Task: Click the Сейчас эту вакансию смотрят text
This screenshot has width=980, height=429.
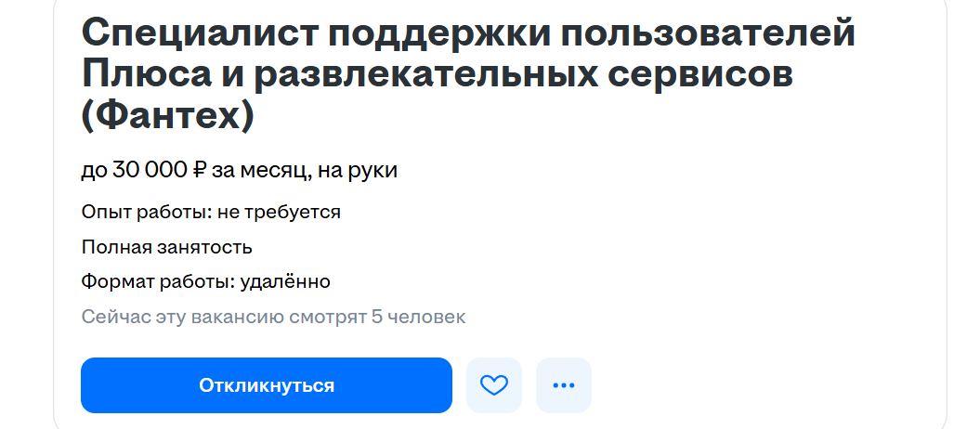Action: point(224,317)
